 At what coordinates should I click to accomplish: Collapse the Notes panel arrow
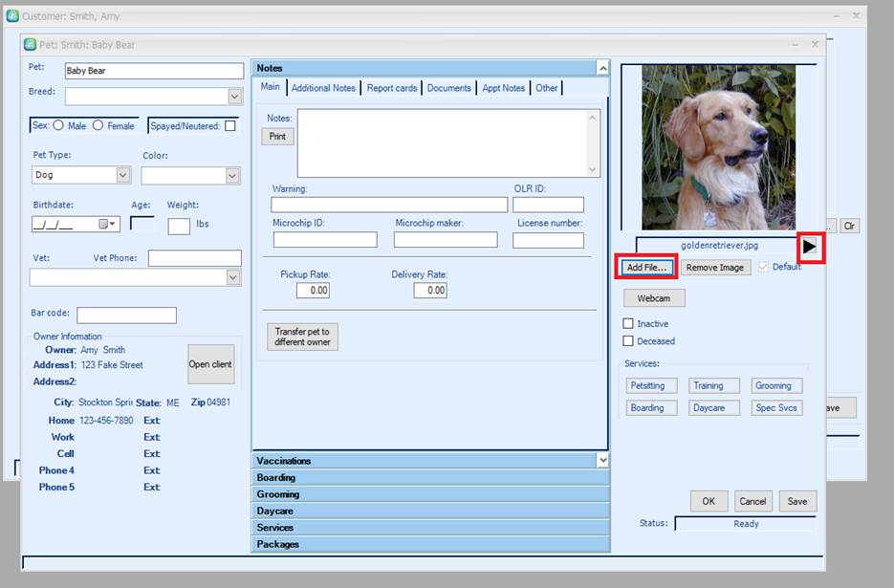click(601, 68)
